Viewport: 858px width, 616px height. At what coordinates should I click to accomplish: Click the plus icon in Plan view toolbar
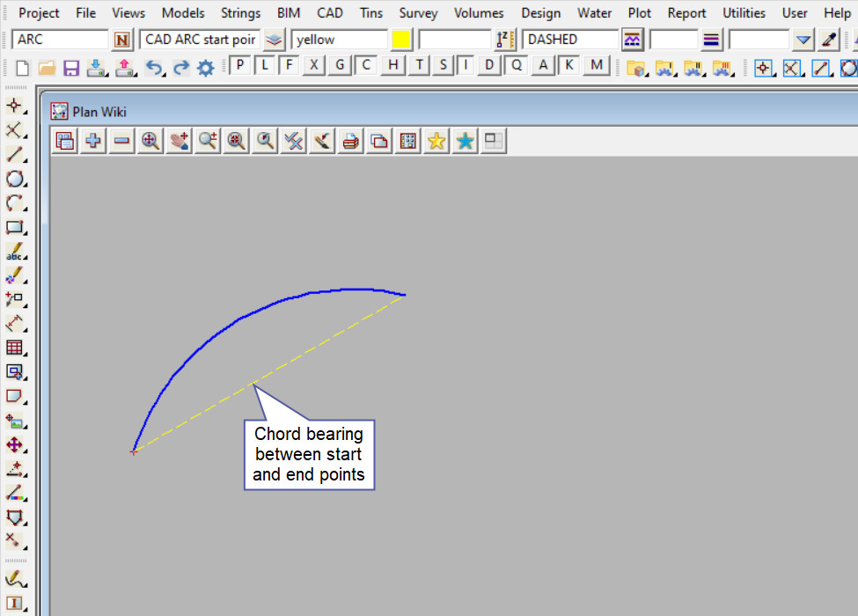coord(92,141)
